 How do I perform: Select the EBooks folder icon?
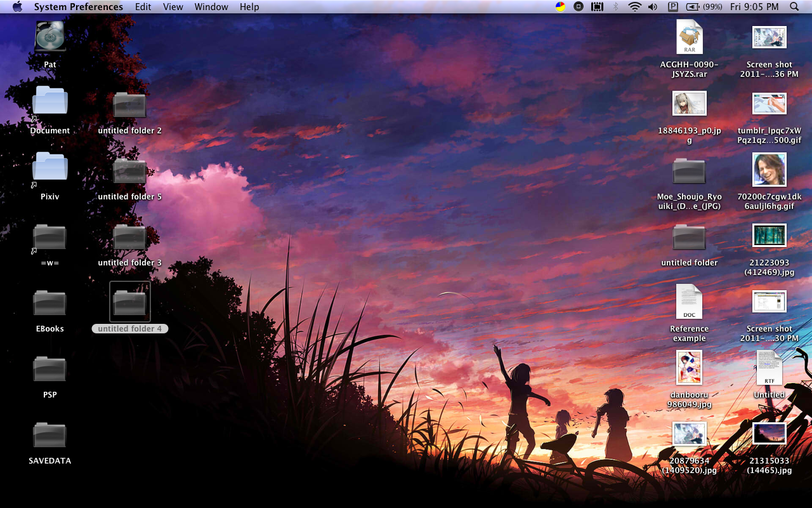tap(50, 302)
